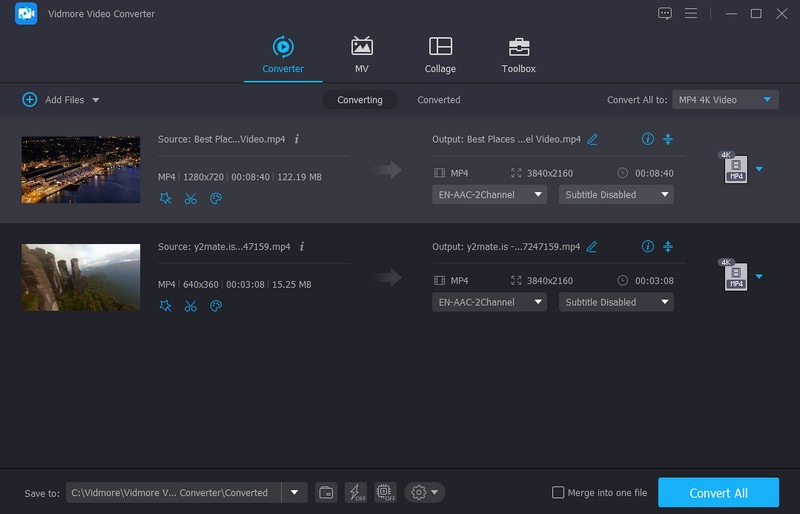Open Subtitle Disabled dropdown for Best Places
This screenshot has width=800, height=514.
point(616,194)
